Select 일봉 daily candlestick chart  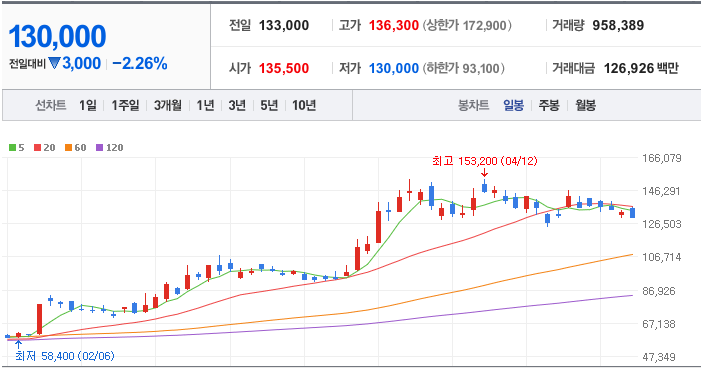pos(513,105)
